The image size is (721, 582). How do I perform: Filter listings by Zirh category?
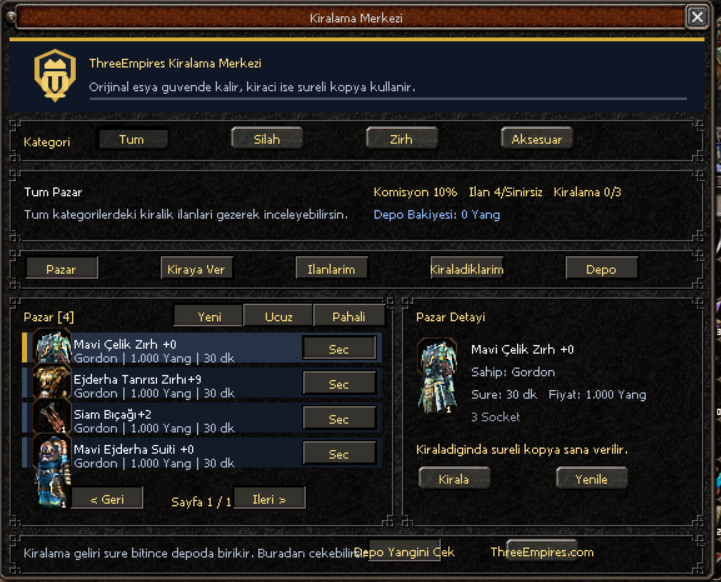tap(402, 139)
